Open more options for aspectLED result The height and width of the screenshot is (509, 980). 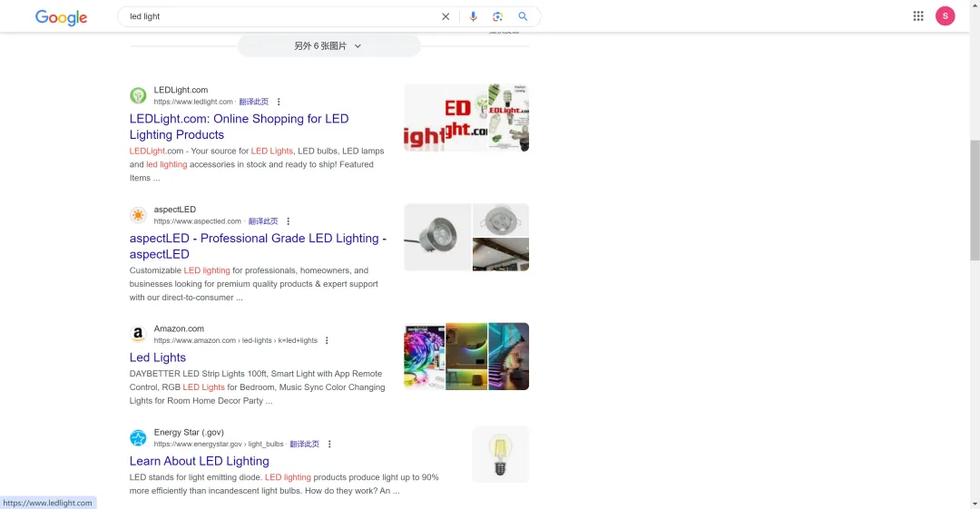(289, 221)
